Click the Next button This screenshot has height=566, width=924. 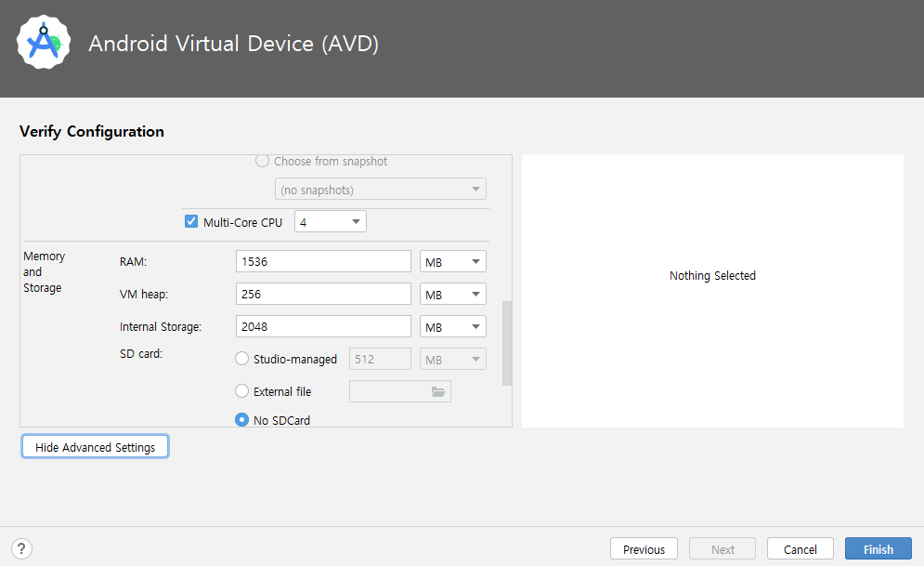point(722,549)
